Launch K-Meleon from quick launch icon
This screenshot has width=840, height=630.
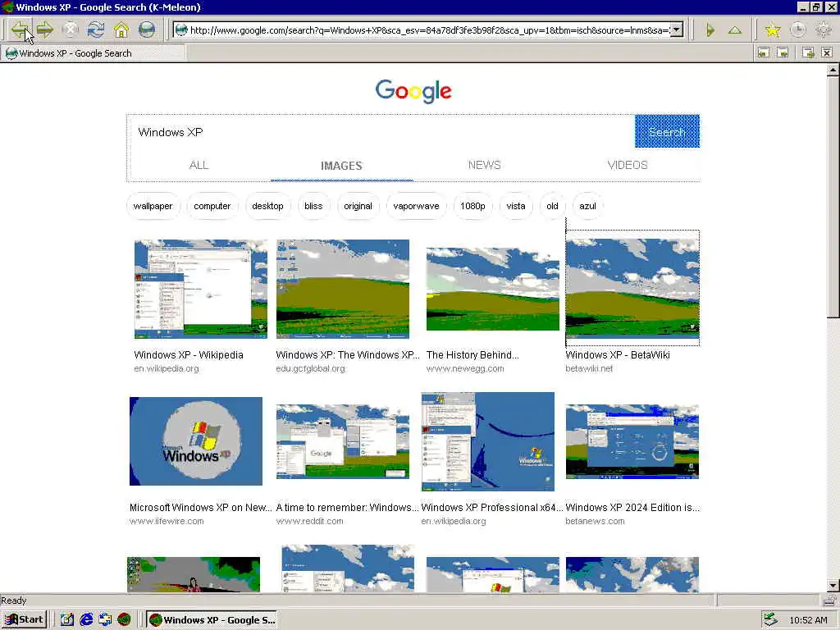click(125, 620)
